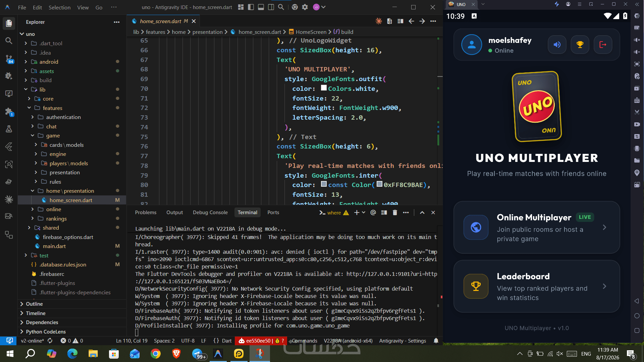
Task: Open the File menu
Action: pos(22,7)
